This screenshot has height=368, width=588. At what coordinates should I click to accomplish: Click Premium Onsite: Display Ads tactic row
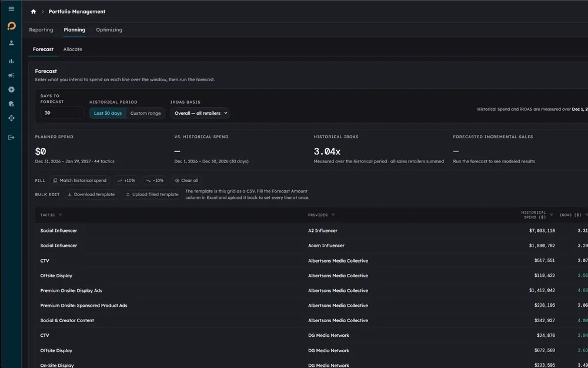71,291
